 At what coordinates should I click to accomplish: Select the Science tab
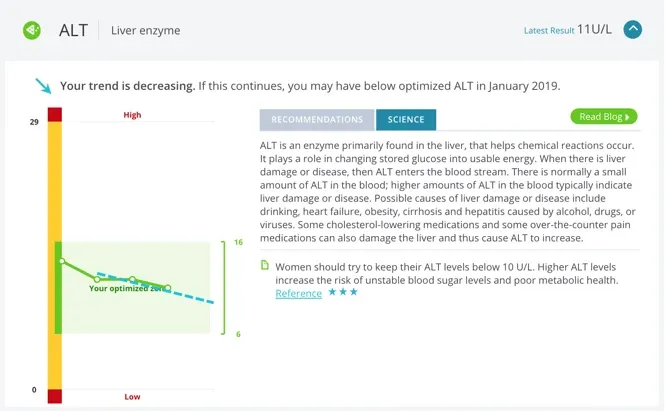click(405, 120)
